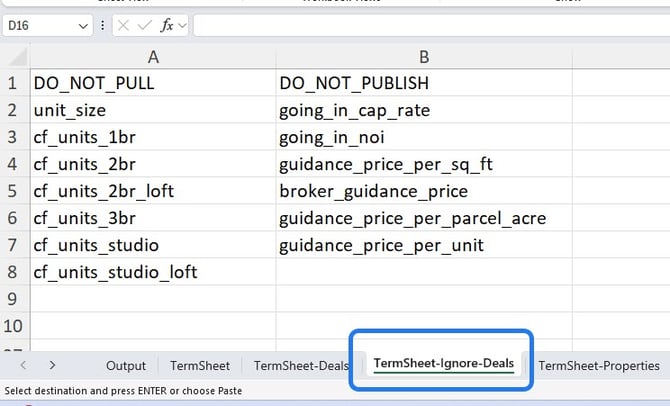Click into the formula bar input
Screen dimensions: 670x406
tap(432, 26)
